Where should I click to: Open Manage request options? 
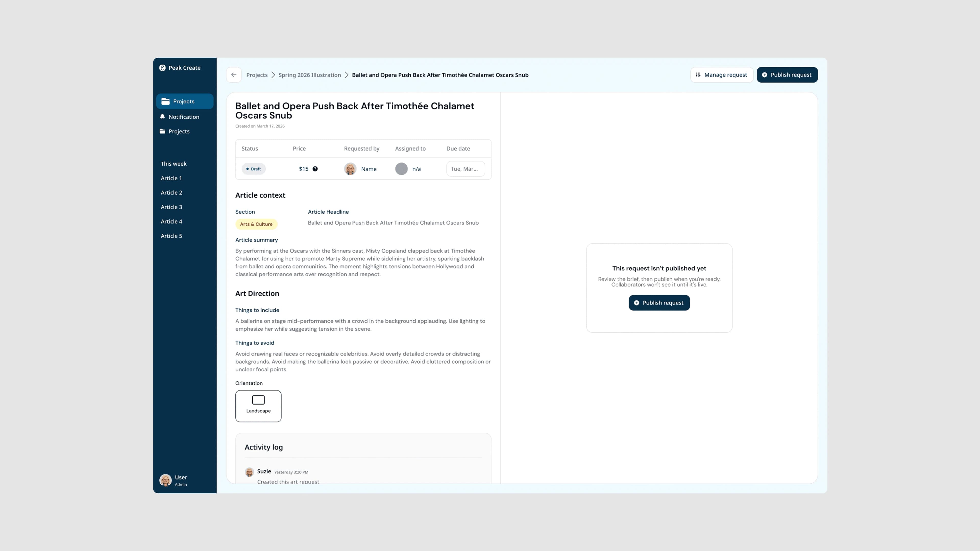coord(722,75)
